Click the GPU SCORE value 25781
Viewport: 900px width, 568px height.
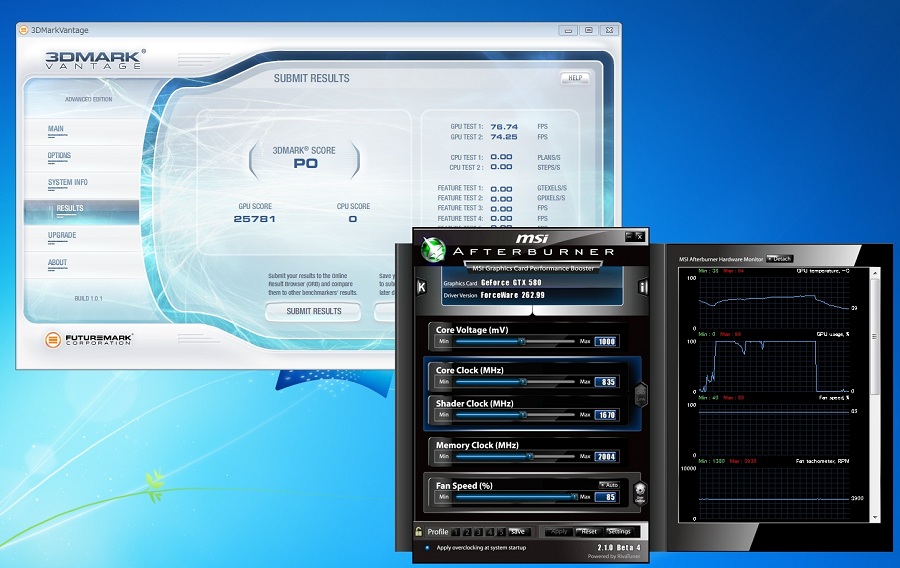click(254, 219)
